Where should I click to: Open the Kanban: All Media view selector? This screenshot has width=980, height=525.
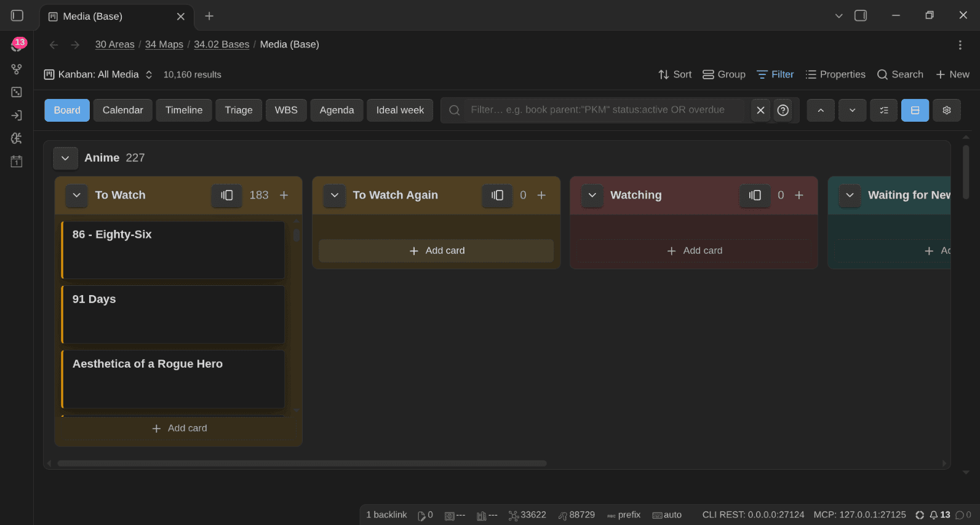pos(98,74)
